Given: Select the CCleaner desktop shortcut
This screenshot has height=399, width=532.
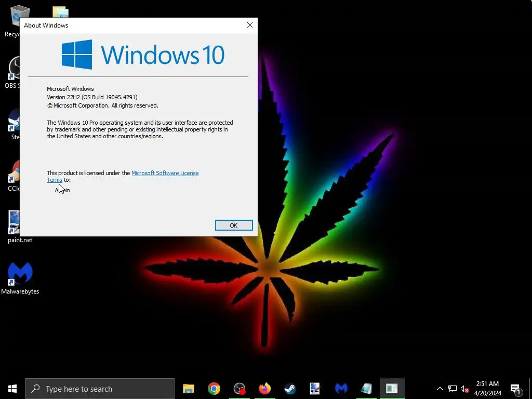Looking at the screenshot, I should coord(14,176).
